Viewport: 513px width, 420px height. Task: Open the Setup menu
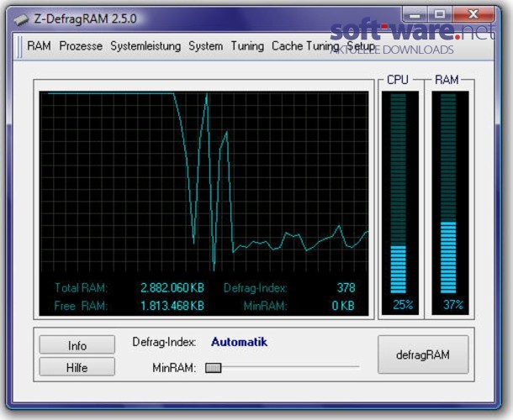361,46
